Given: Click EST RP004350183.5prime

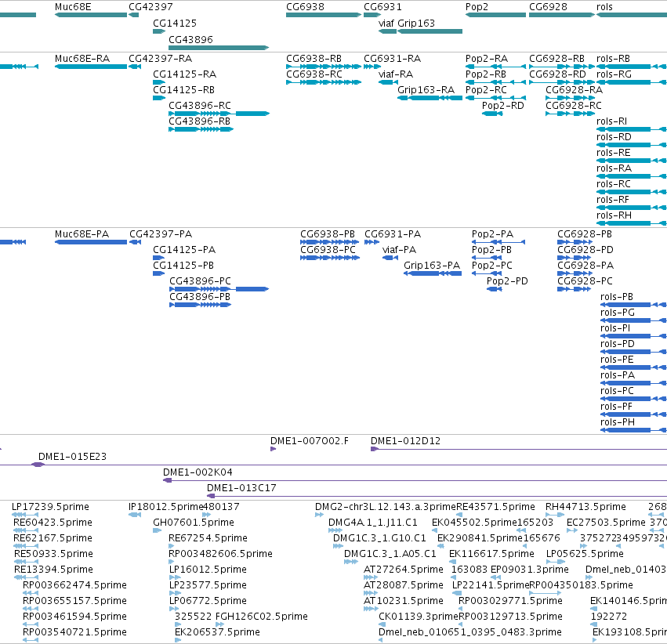Looking at the screenshot, I should pyautogui.click(x=581, y=586).
